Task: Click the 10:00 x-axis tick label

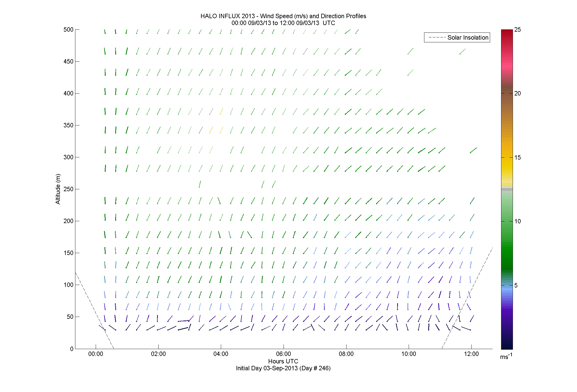Action: [x=409, y=354]
